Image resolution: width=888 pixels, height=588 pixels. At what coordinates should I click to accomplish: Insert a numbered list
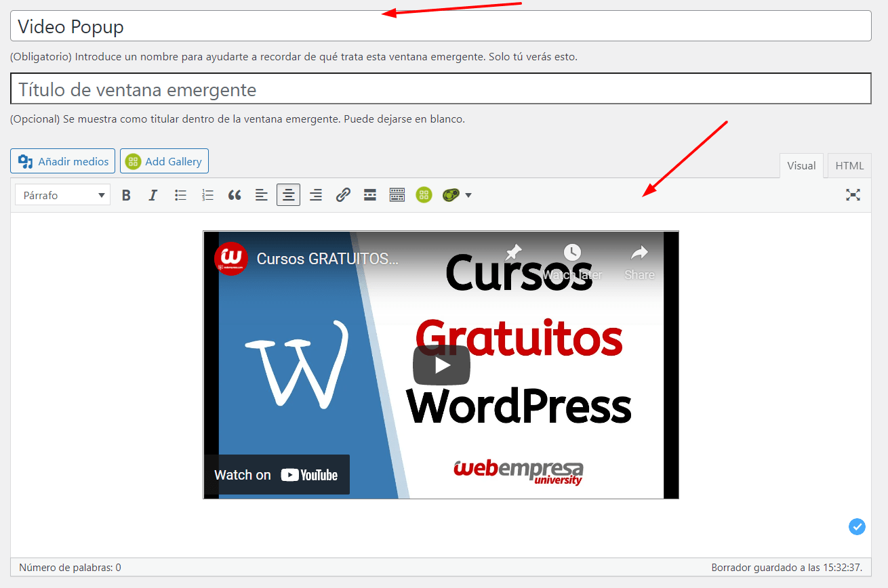coord(207,195)
